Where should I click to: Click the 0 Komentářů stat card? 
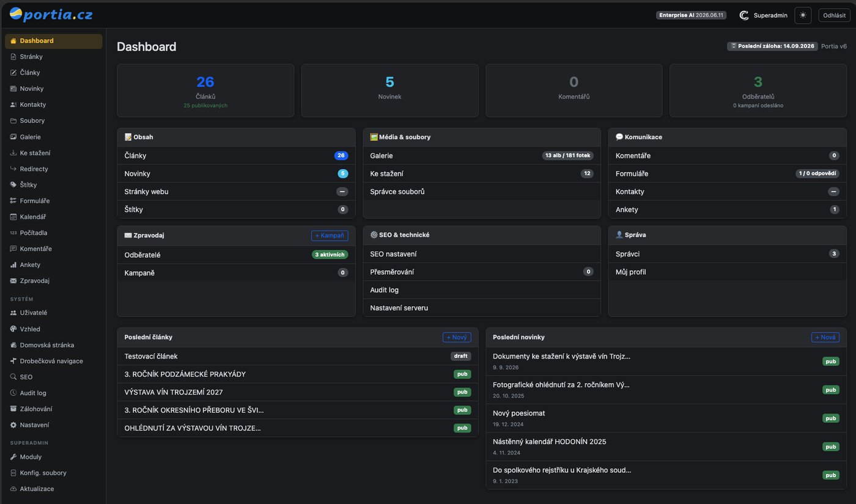(574, 90)
